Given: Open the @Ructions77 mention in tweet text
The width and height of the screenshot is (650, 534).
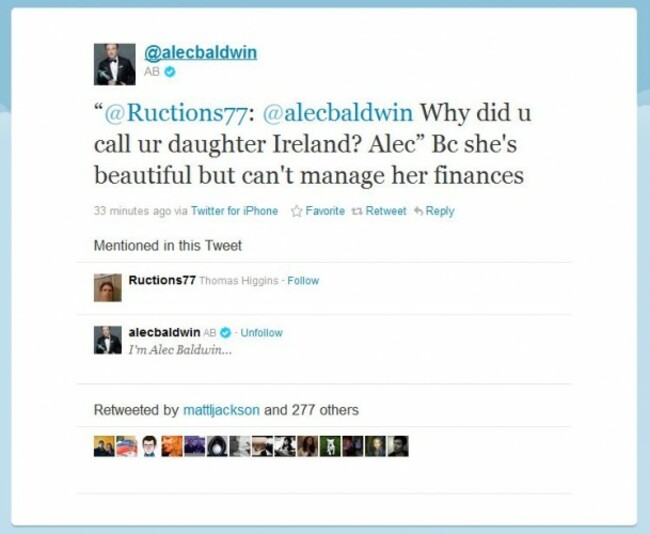Looking at the screenshot, I should point(176,113).
